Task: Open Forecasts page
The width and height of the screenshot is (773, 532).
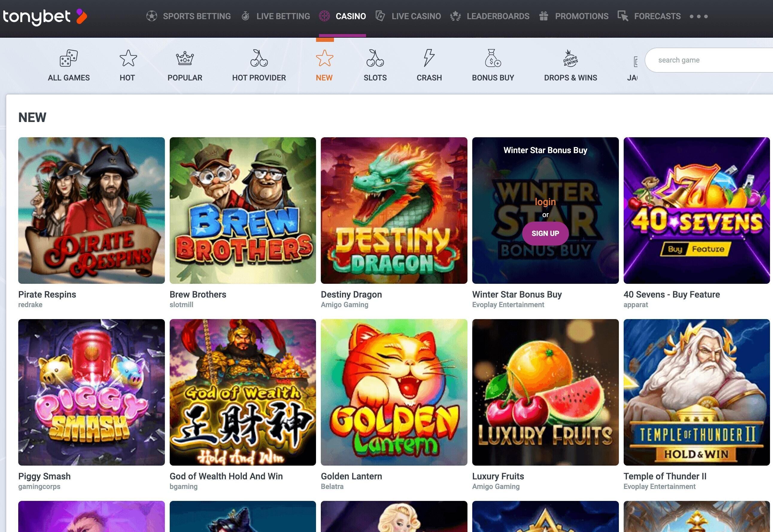Action: click(657, 16)
